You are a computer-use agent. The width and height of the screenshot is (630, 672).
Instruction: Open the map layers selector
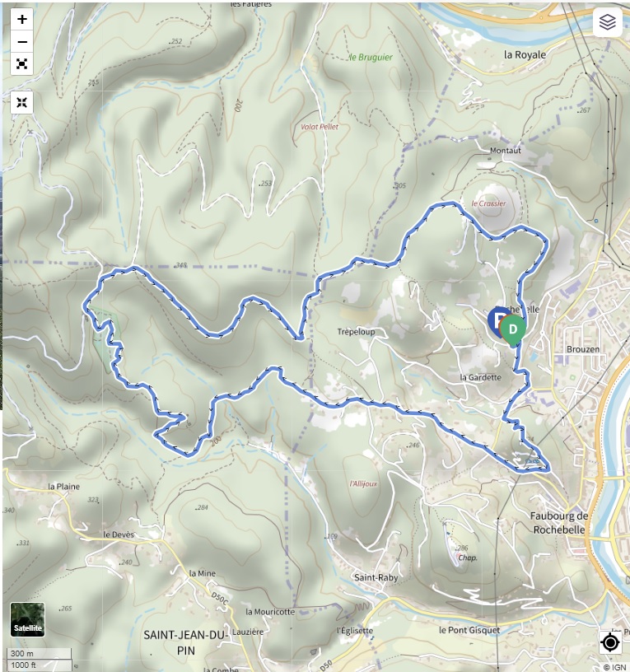(x=607, y=22)
